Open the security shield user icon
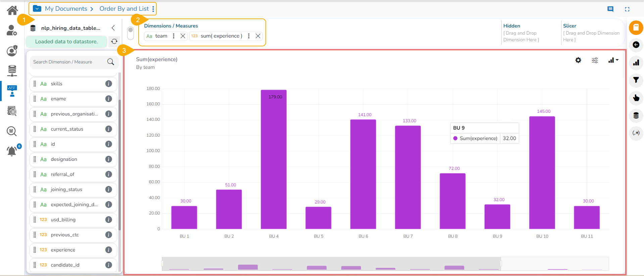The width and height of the screenshot is (644, 276). (12, 51)
